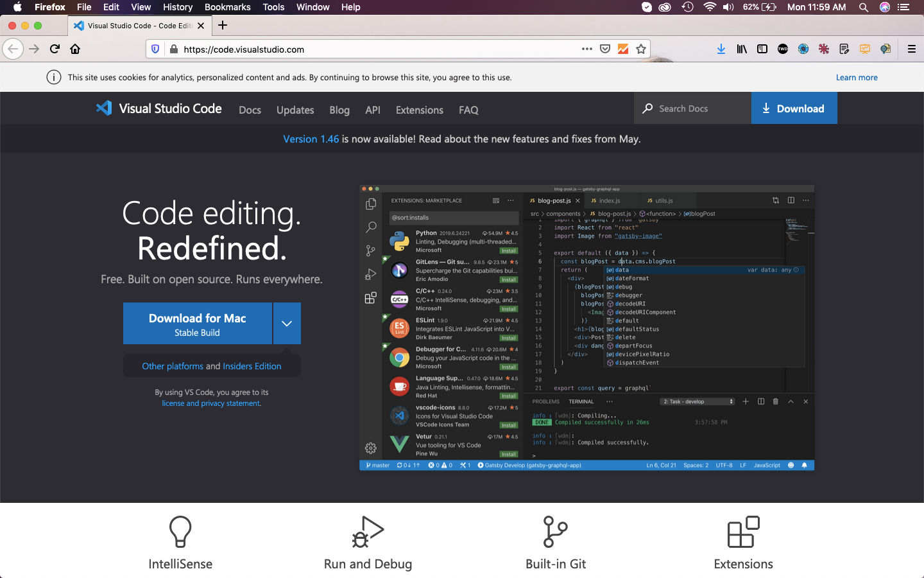924x578 pixels.
Task: Open the History menu
Action: pos(178,7)
